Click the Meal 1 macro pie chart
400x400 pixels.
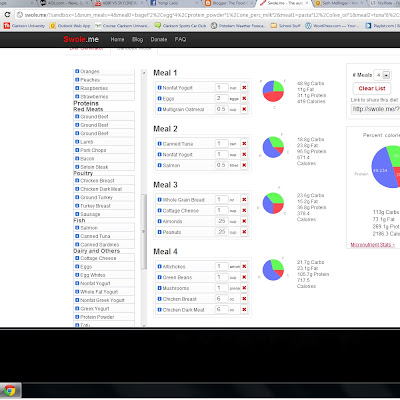[273, 91]
